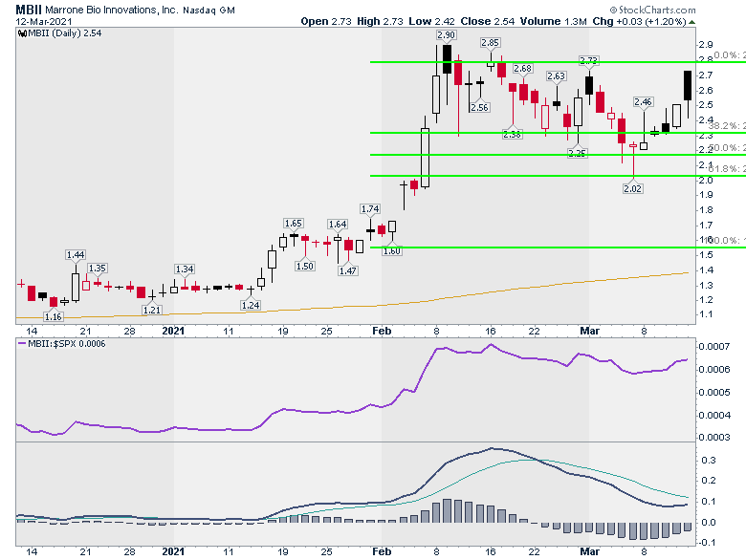The image size is (746, 560).
Task: Click the 1.47 low price label
Action: click(x=348, y=271)
